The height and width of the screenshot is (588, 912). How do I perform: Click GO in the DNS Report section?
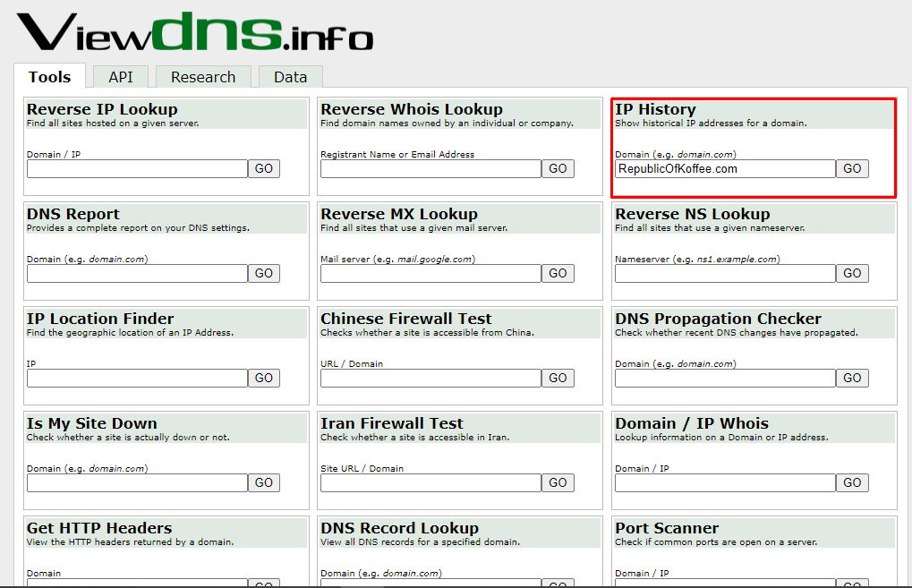[x=263, y=273]
